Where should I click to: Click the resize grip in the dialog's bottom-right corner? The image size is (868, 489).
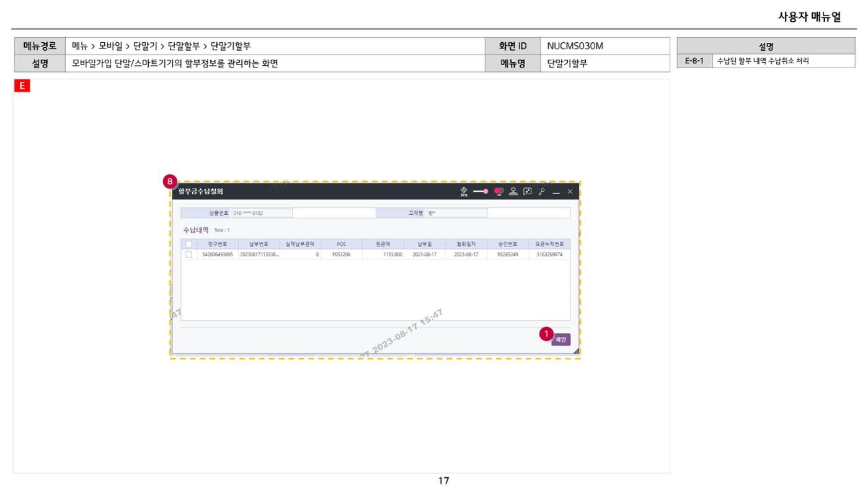575,351
